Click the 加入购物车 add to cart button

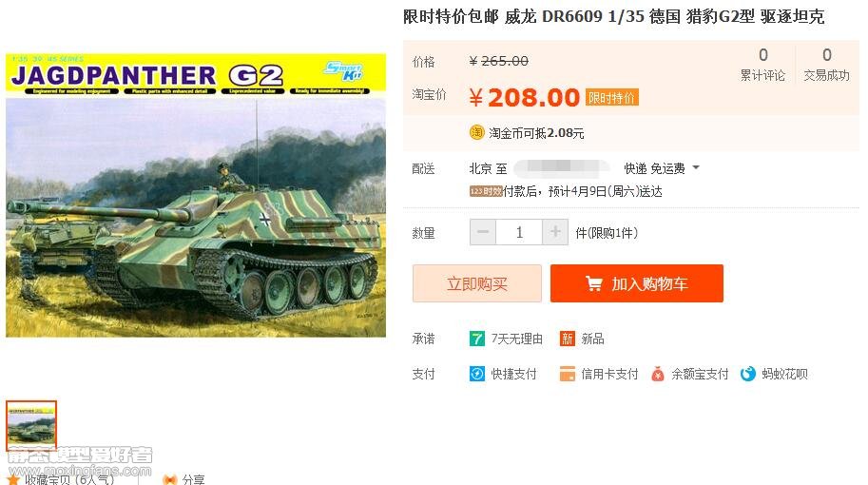click(637, 283)
